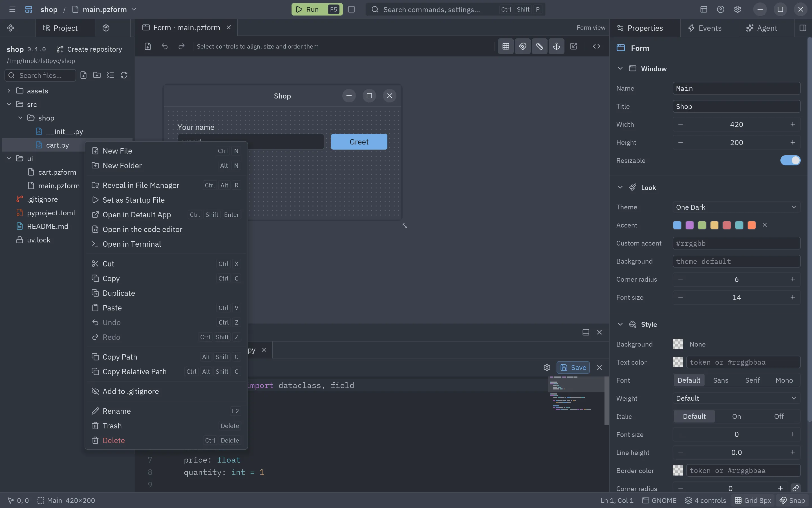
Task: Pick the purple accent swatch
Action: click(x=690, y=225)
